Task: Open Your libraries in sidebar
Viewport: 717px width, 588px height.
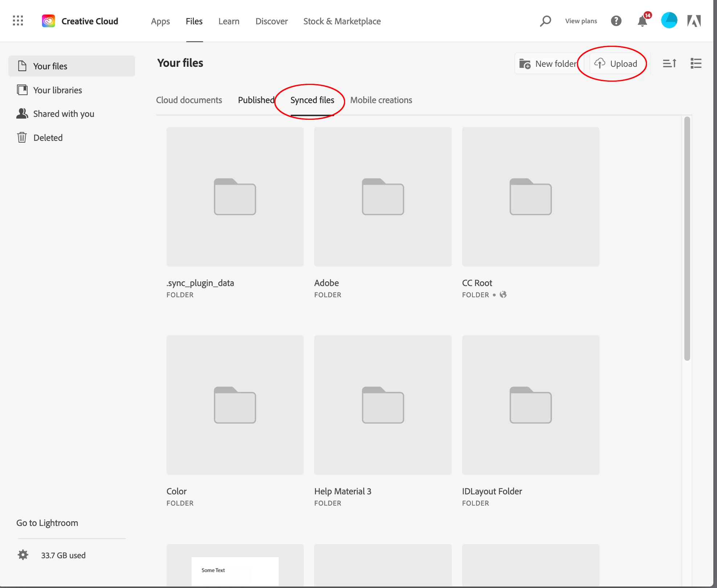Action: tap(57, 90)
